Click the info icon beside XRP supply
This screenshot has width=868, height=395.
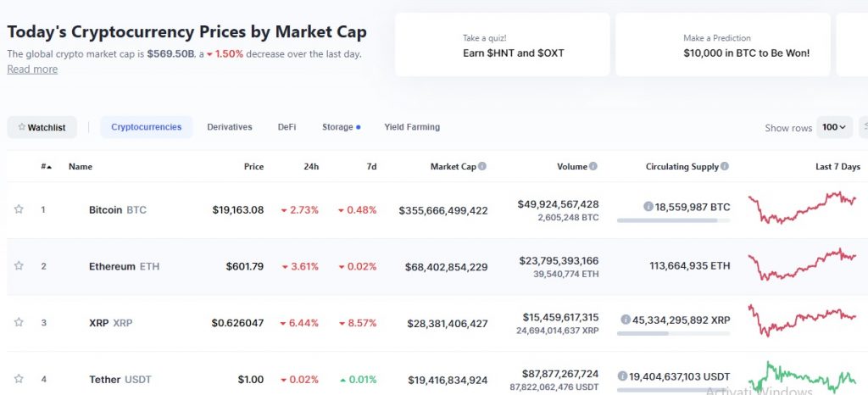[x=626, y=320]
